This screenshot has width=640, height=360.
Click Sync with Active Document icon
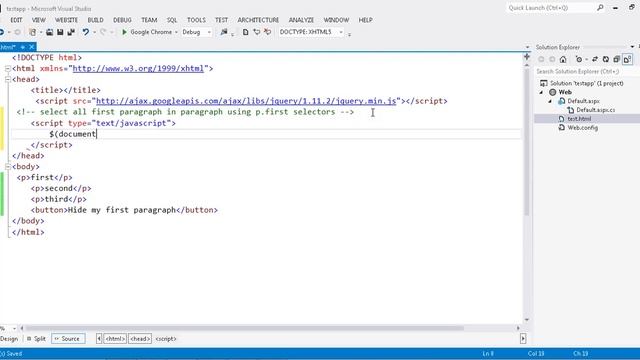pos(595,60)
